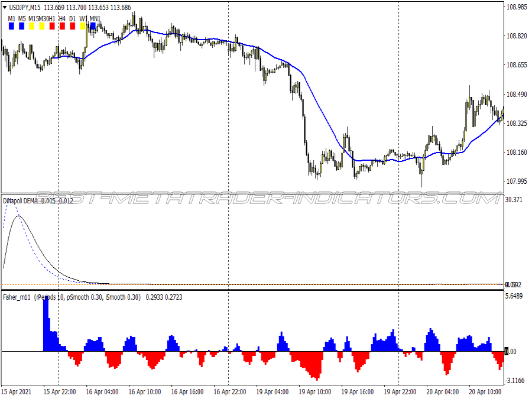Viewport: 532px width, 399px height.
Task: Click the 20 Apr 04:00 time label
Action: 442,392
